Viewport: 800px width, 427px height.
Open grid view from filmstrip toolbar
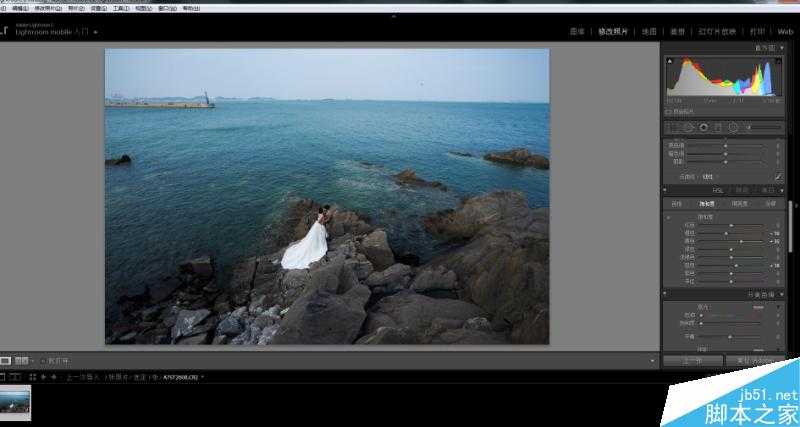click(x=32, y=377)
